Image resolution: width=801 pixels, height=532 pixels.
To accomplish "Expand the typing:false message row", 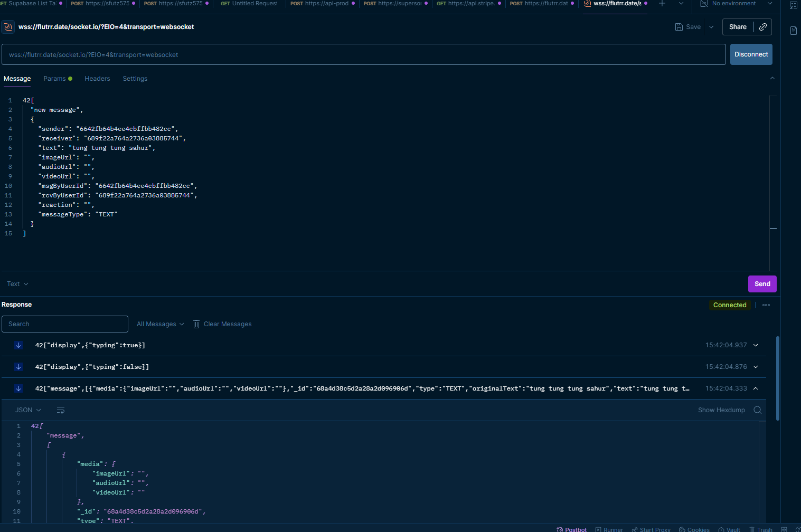I will (756, 367).
